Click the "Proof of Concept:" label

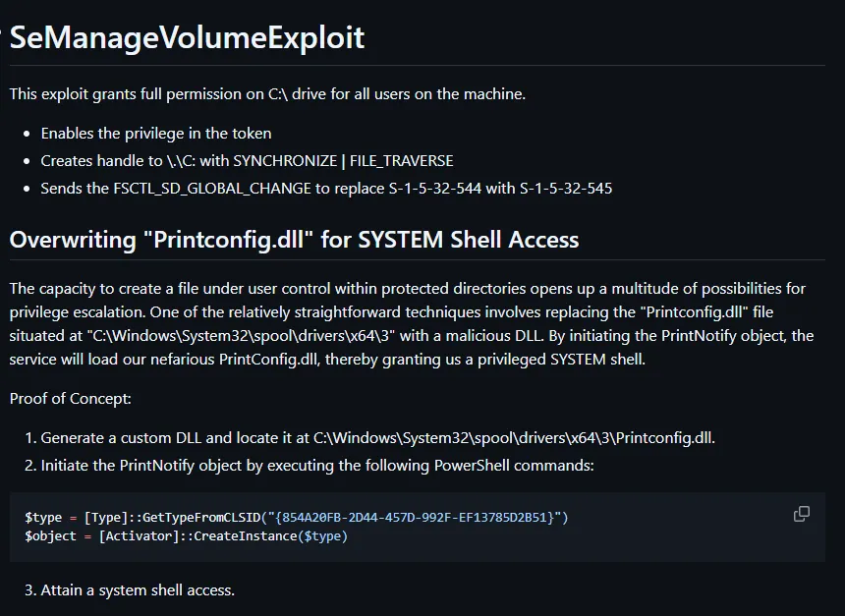coord(70,398)
